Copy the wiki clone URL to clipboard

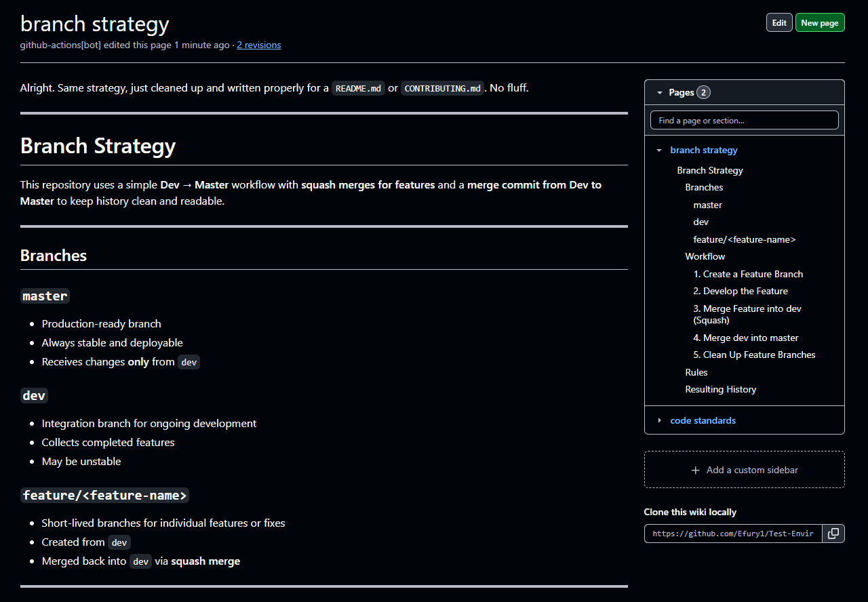pos(833,534)
